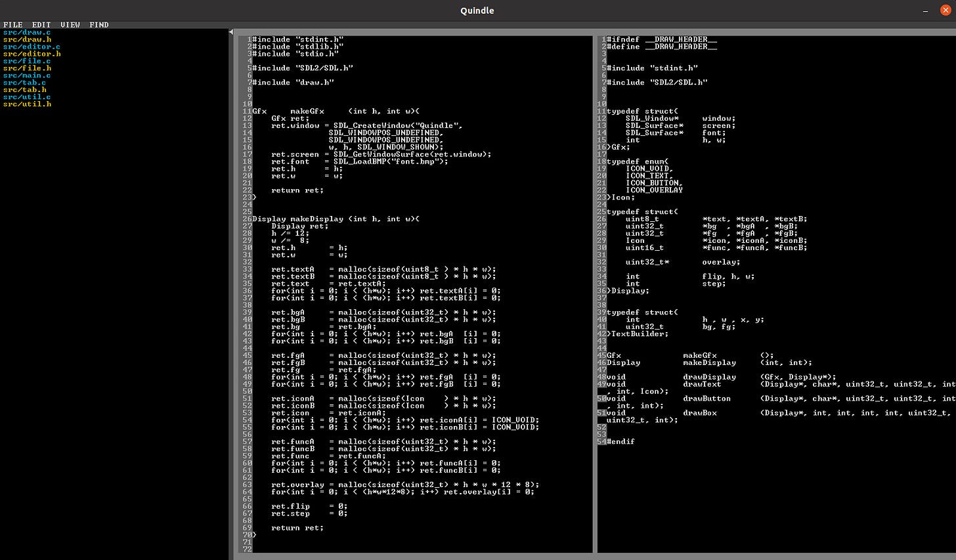Click the 'Display ret;' declaration line
The height and width of the screenshot is (560, 956).
300,226
